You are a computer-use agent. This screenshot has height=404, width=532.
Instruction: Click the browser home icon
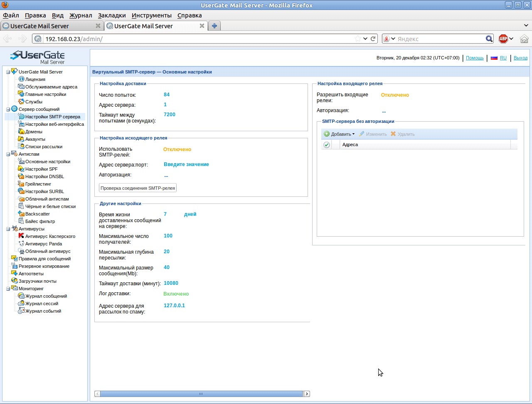click(524, 39)
